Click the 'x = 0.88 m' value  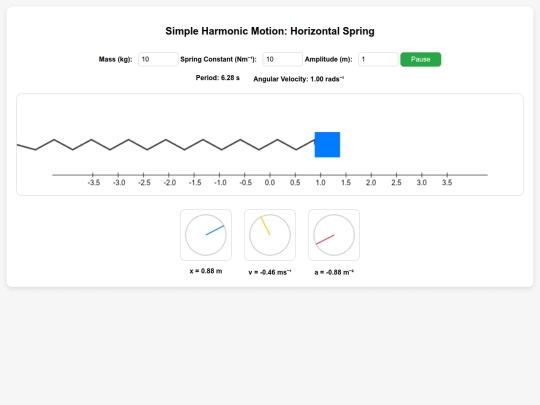point(206,271)
